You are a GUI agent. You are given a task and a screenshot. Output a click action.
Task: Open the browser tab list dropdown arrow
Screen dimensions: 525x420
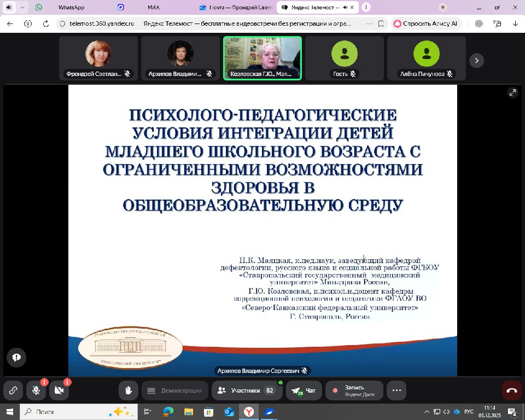[22, 8]
